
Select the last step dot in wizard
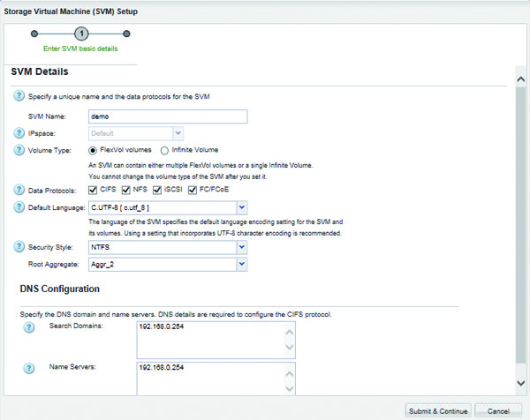tap(126, 34)
